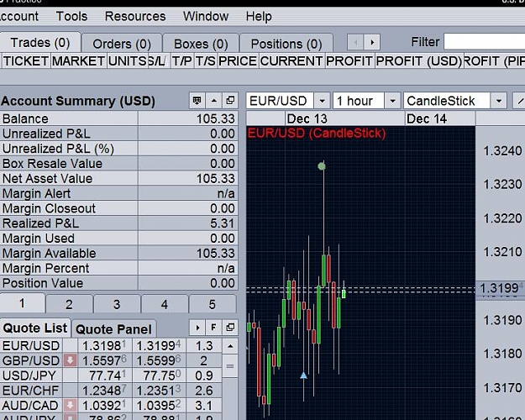Sort by the PROFIT (USD) column header
Screen dimensions: 525x420
pyautogui.click(x=419, y=61)
